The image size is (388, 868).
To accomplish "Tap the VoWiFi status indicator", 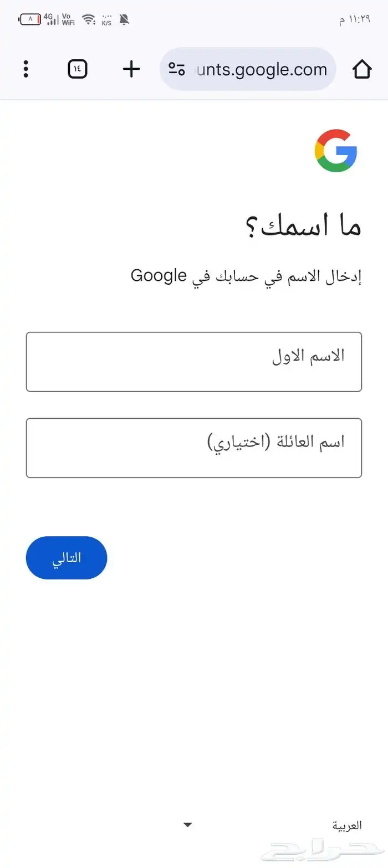I will coord(68,20).
